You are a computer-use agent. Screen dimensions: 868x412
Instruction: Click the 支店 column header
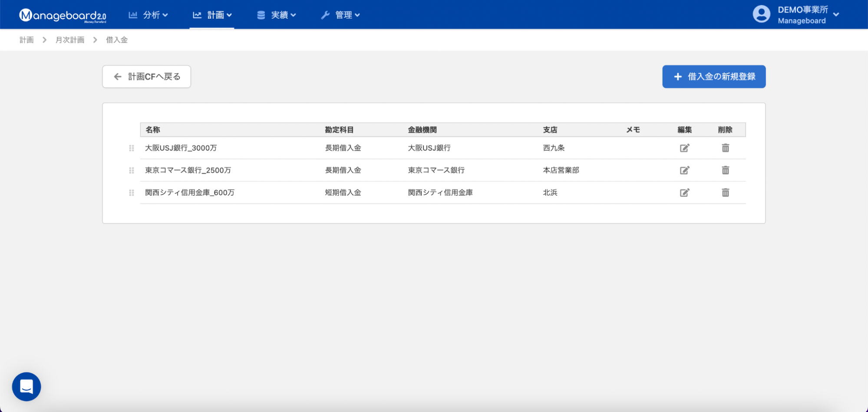point(550,130)
